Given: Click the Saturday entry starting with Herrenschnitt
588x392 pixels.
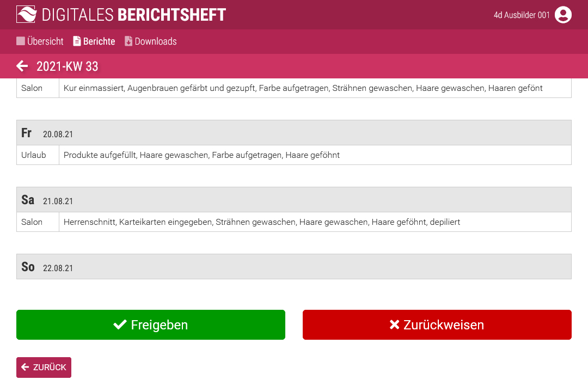Looking at the screenshot, I should click(x=261, y=222).
